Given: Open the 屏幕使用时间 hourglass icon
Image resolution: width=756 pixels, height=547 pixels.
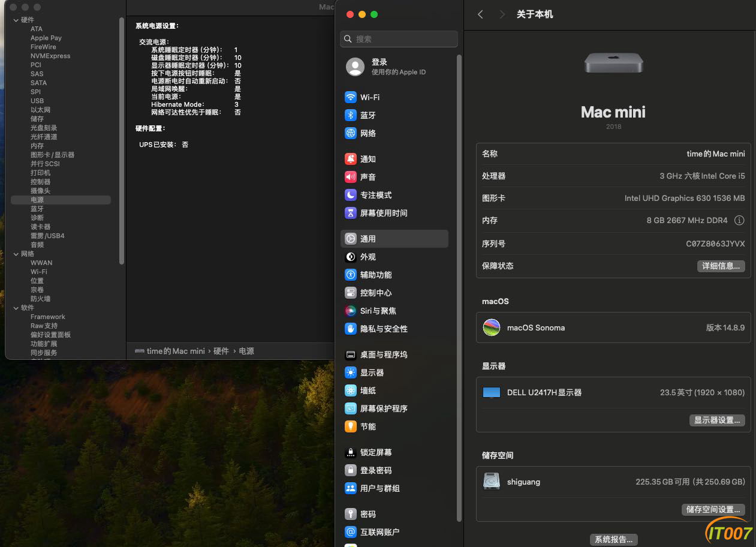Looking at the screenshot, I should pos(351,213).
